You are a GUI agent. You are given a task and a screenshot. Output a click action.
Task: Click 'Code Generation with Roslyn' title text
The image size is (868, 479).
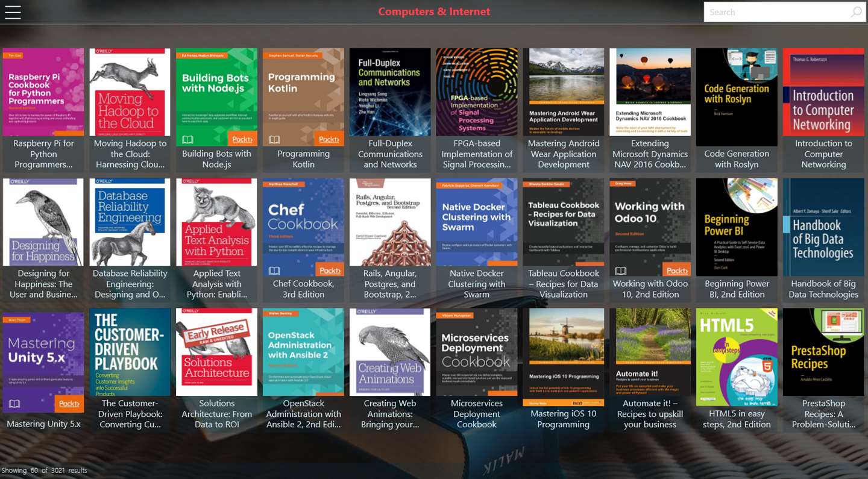(x=737, y=159)
